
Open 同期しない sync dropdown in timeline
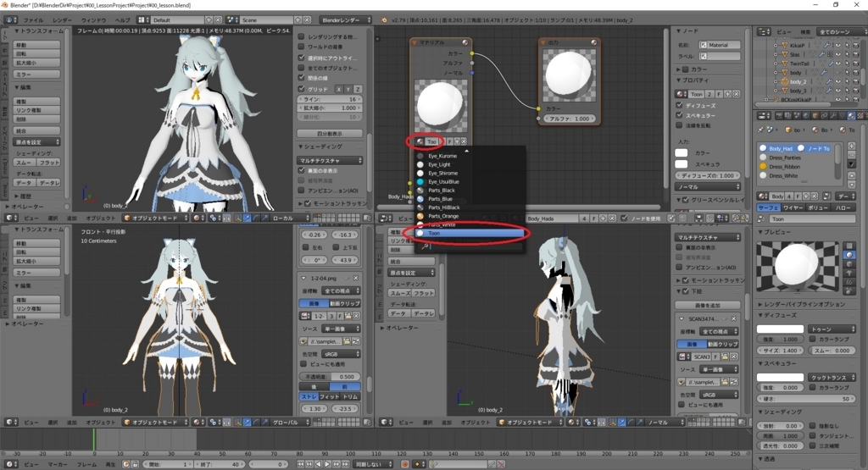coord(374,464)
